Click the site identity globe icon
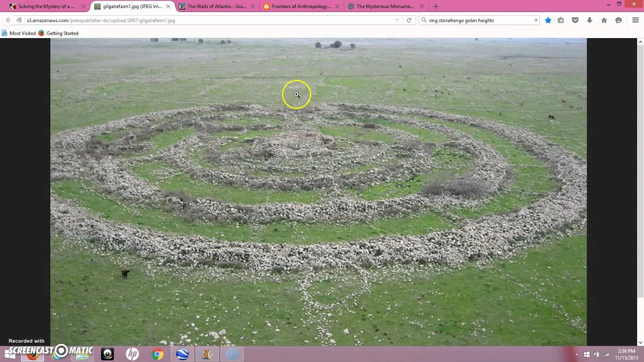Image resolution: width=644 pixels, height=362 pixels. 19,20
